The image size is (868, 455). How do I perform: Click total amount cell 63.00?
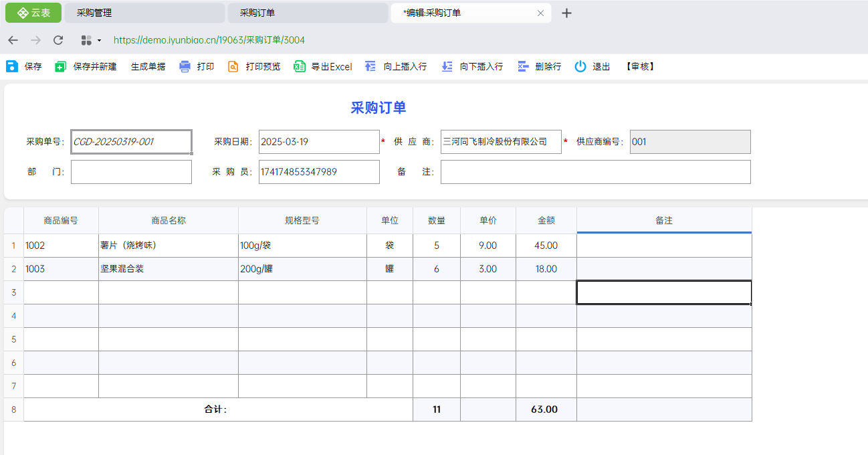click(x=546, y=409)
